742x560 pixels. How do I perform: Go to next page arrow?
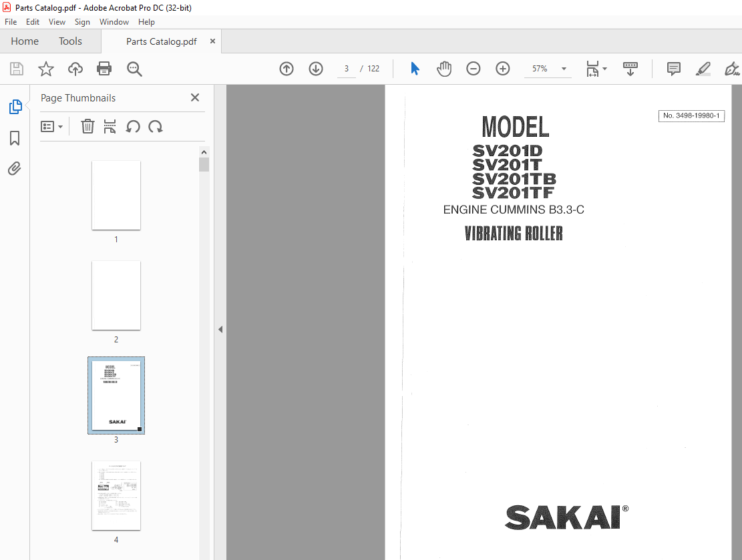pyautogui.click(x=316, y=69)
